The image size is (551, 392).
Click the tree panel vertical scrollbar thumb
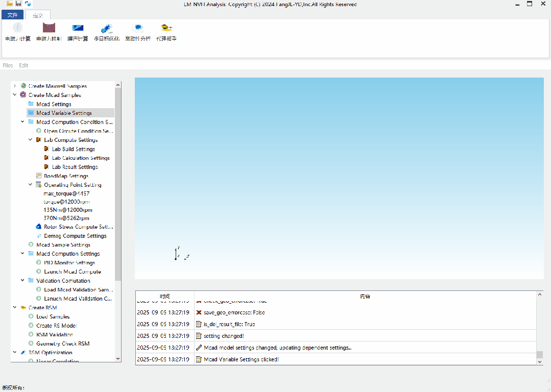pos(118,184)
